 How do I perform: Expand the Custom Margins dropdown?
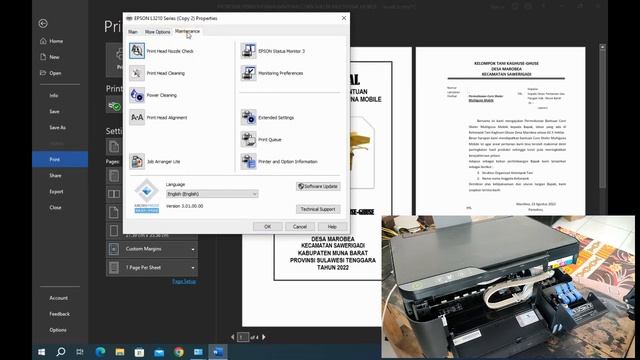point(152,249)
